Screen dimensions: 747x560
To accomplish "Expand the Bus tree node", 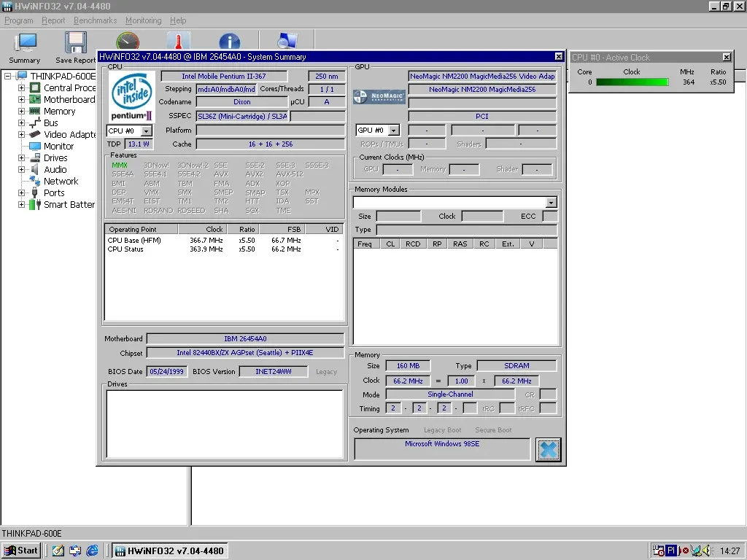I will (x=21, y=122).
